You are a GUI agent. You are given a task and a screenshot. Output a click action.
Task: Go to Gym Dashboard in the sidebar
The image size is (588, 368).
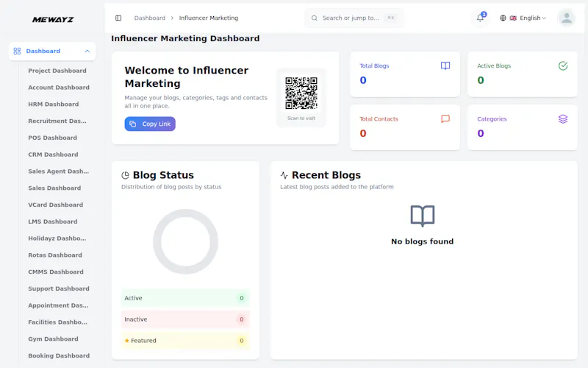[53, 339]
